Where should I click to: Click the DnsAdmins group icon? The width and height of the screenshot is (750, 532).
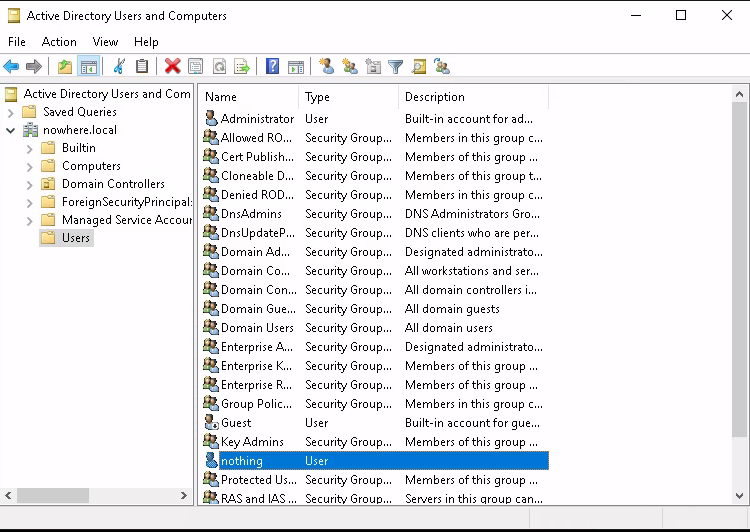211,213
